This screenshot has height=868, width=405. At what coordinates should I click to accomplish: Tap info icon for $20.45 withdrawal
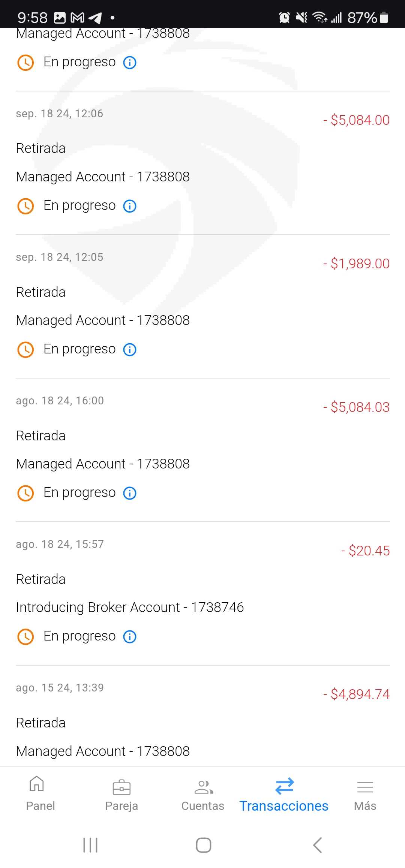[130, 636]
